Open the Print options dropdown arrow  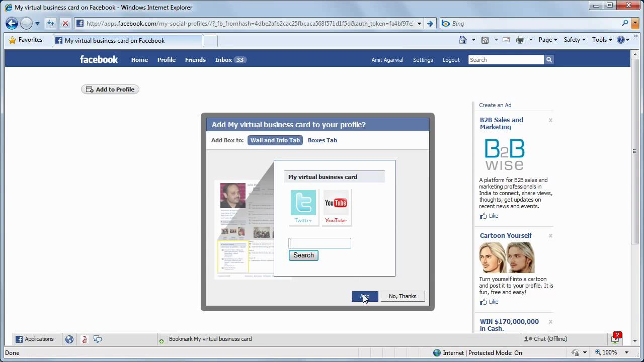[530, 40]
